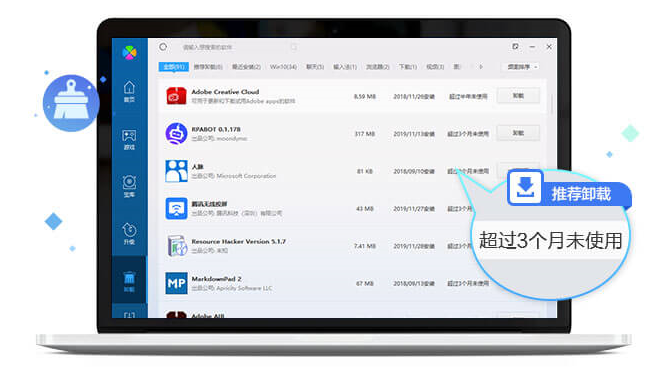Click the 腾讯无线投屏 app icon

(x=176, y=208)
